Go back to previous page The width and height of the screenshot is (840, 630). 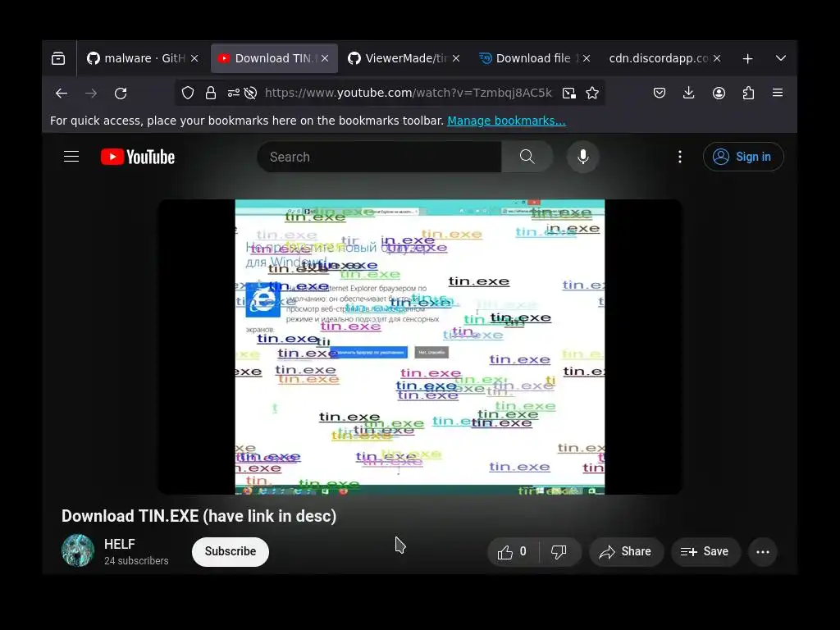pos(62,94)
